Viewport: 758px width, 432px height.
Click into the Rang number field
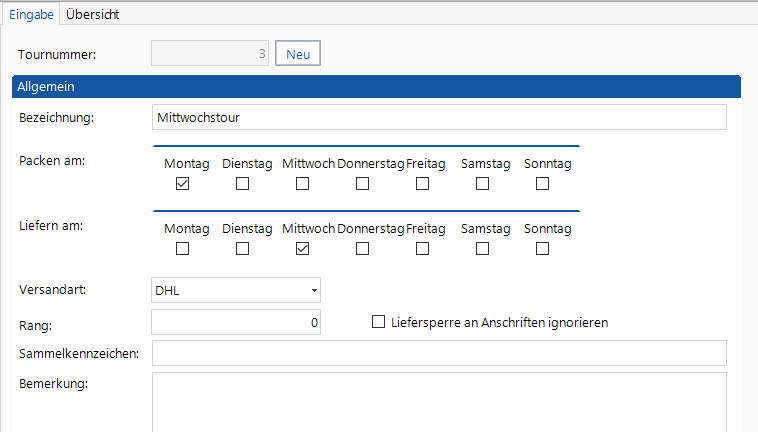[x=236, y=322]
